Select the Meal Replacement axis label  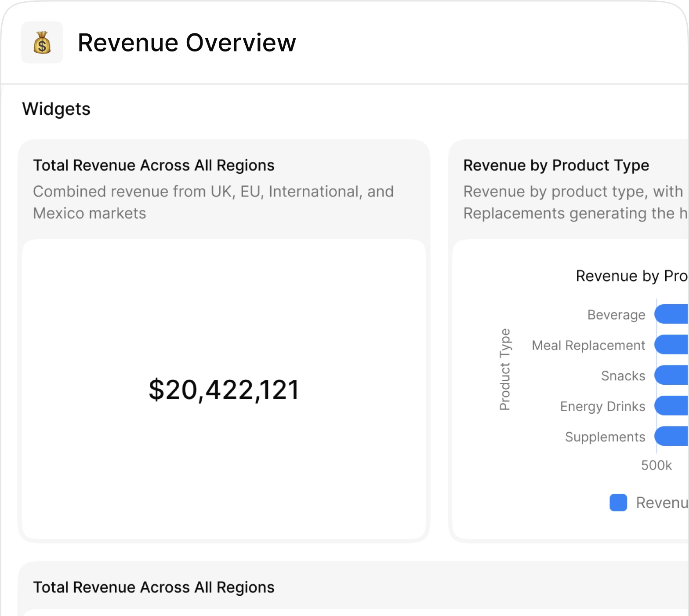click(588, 345)
